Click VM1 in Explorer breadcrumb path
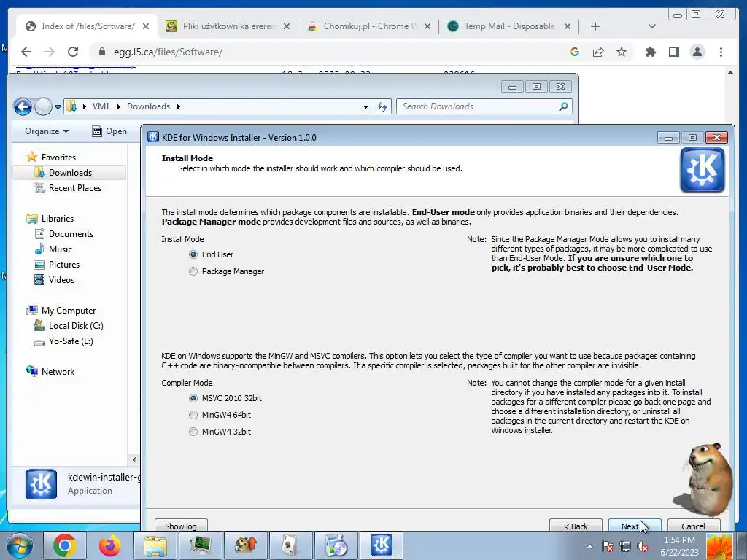Viewport: 747px width, 560px height. coord(101,106)
